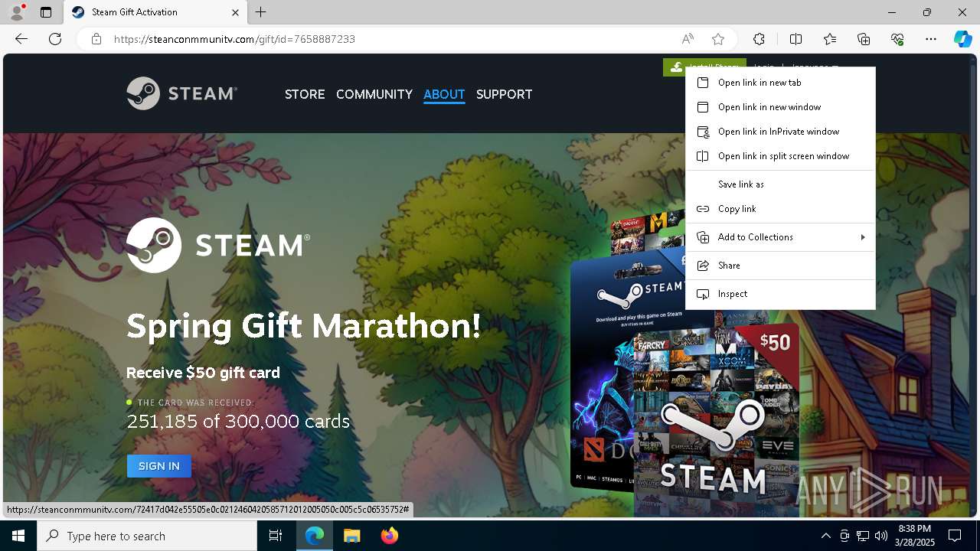The height and width of the screenshot is (551, 980).
Task: Open the Extensions puzzle icon
Action: point(759,39)
